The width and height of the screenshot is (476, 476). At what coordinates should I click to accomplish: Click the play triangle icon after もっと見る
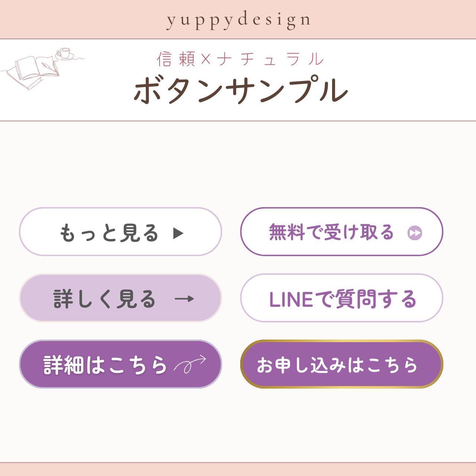click(x=178, y=233)
